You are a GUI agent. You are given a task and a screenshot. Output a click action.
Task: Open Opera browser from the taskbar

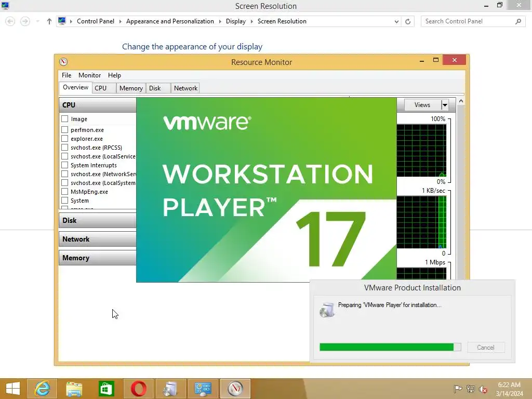(138, 389)
